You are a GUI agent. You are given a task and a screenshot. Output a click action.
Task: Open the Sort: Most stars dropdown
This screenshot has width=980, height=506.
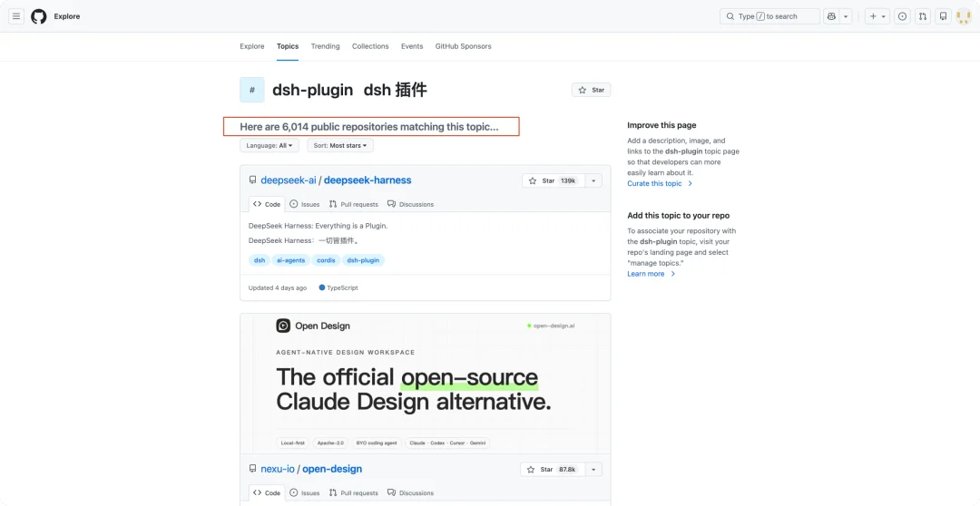pyautogui.click(x=340, y=146)
